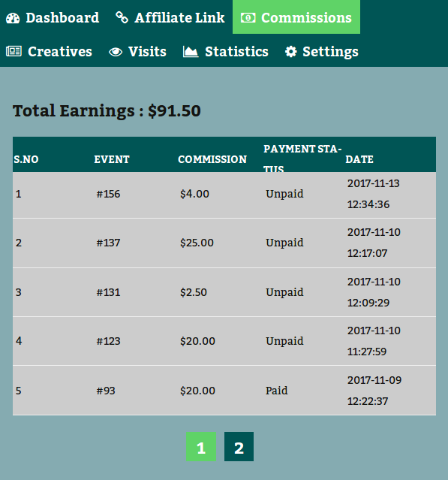Click the Total Earnings : $91.50 heading
The image size is (448, 480).
pyautogui.click(x=107, y=111)
